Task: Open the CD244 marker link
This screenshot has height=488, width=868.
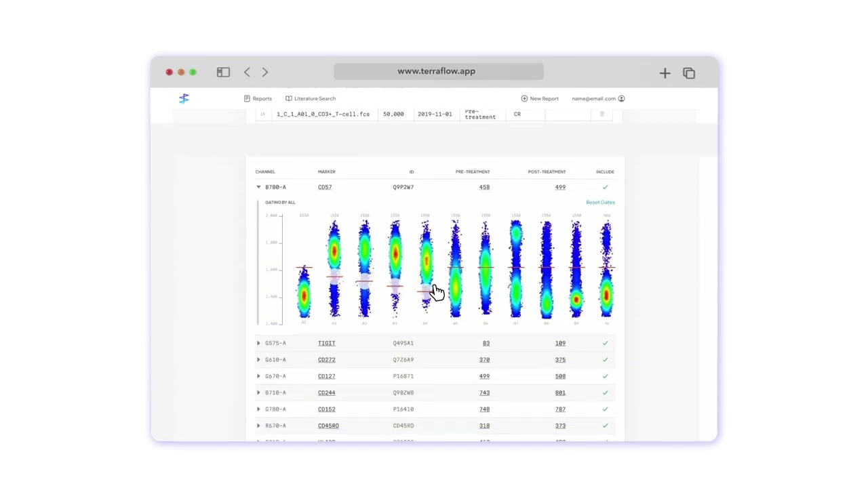Action: coord(326,392)
